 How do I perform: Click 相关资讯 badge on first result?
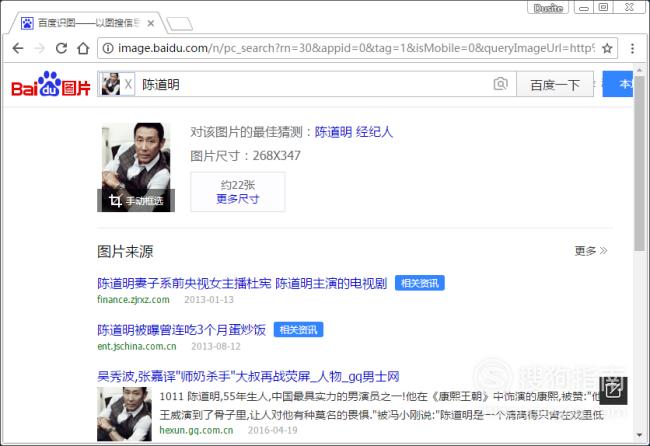(x=420, y=283)
